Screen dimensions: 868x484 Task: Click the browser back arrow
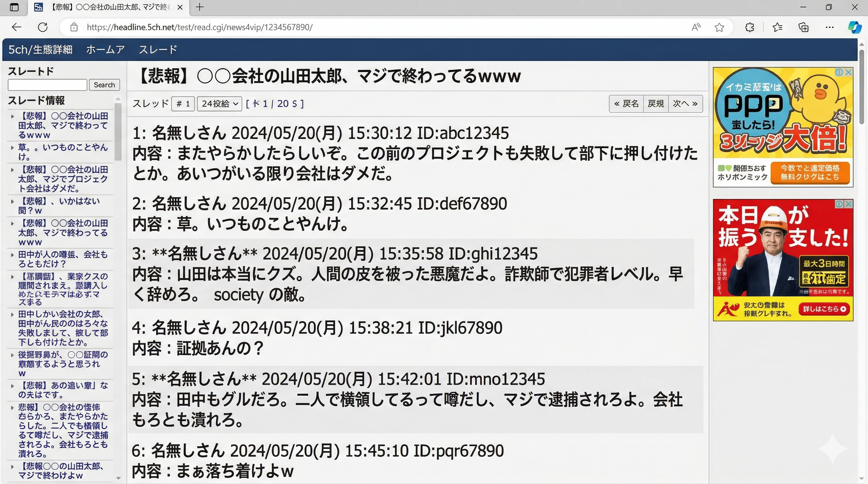click(16, 27)
